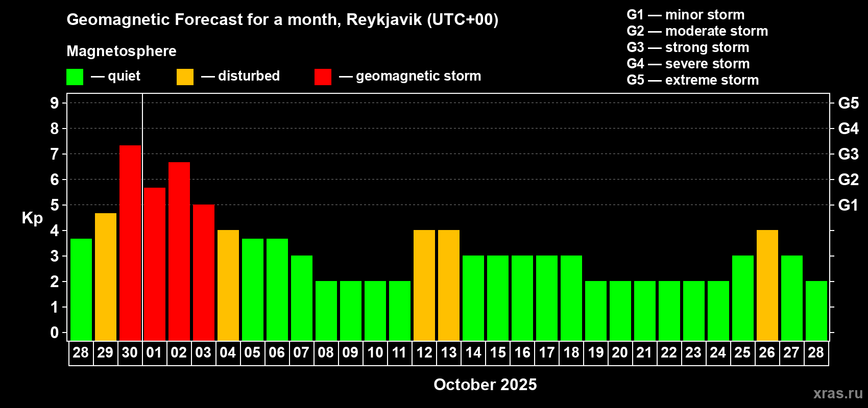Click the Kp value 9 on left axis
This screenshot has height=408, width=868.
pos(55,103)
